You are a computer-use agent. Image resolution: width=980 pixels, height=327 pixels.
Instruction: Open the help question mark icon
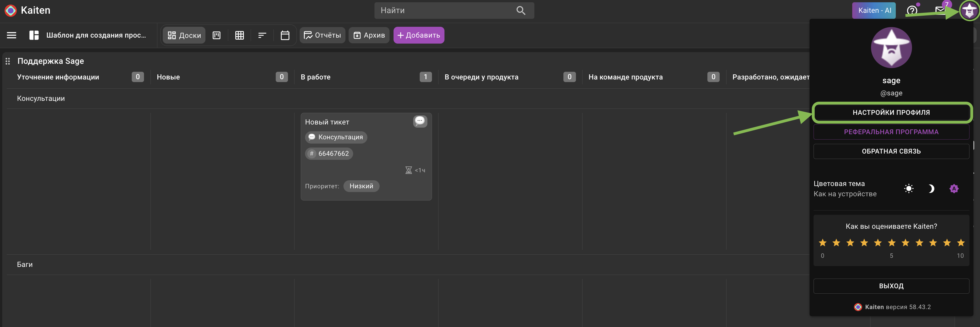[x=911, y=10]
